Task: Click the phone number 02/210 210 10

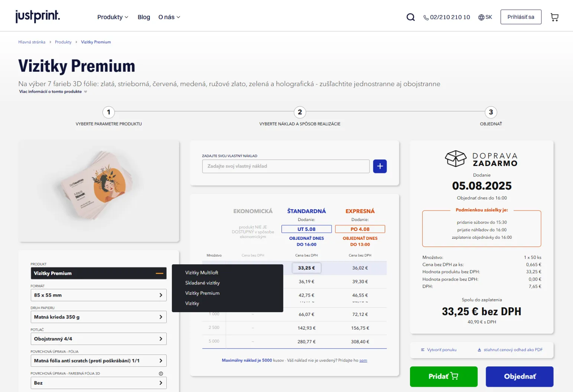Action: [x=447, y=17]
